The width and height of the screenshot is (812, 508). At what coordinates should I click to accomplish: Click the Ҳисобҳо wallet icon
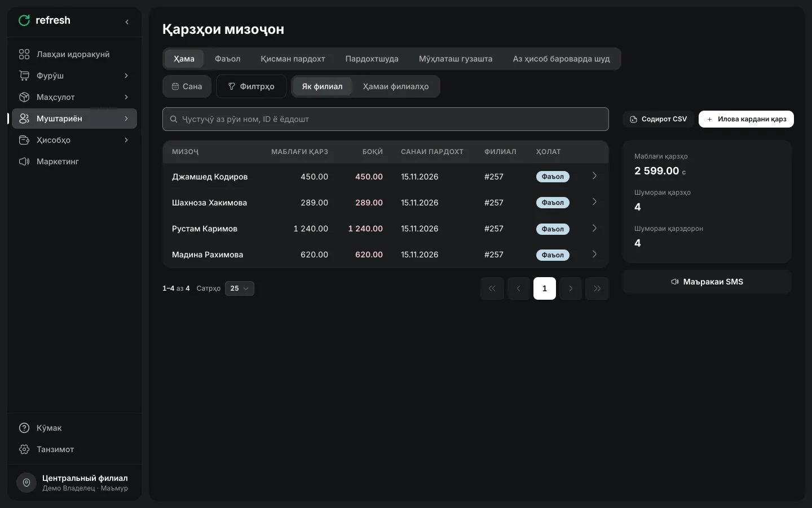pos(24,140)
